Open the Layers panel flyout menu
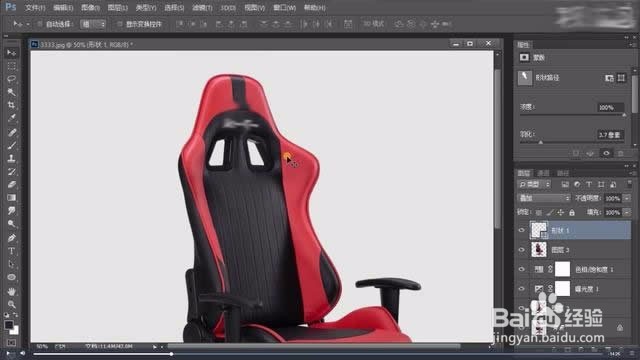Viewport: 640px width, 360px height. pos(632,173)
